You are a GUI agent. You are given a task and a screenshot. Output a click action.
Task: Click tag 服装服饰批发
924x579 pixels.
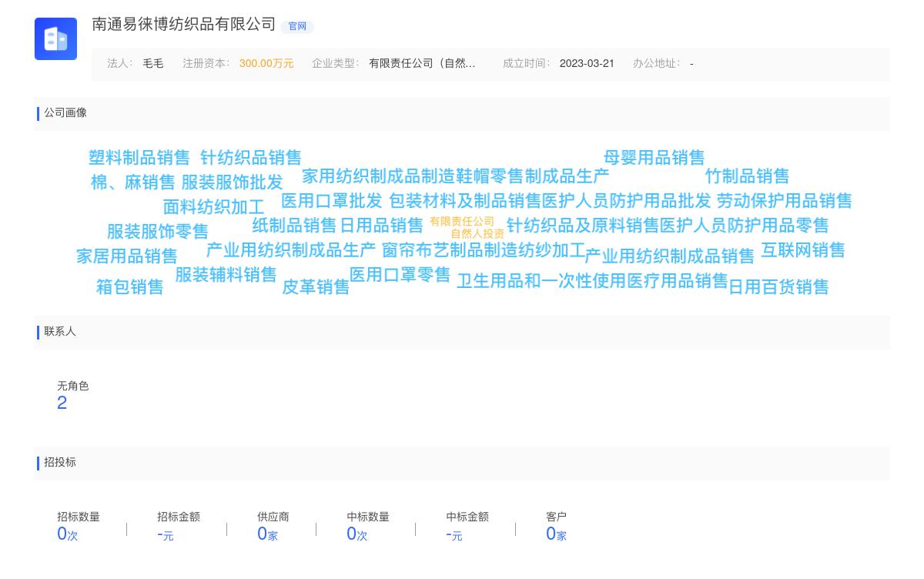233,182
